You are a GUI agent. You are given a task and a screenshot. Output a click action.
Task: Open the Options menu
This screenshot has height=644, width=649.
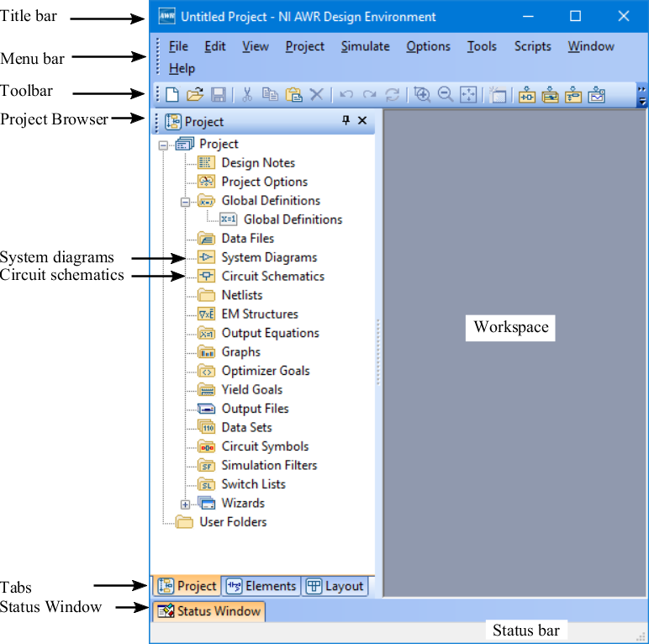coord(428,46)
